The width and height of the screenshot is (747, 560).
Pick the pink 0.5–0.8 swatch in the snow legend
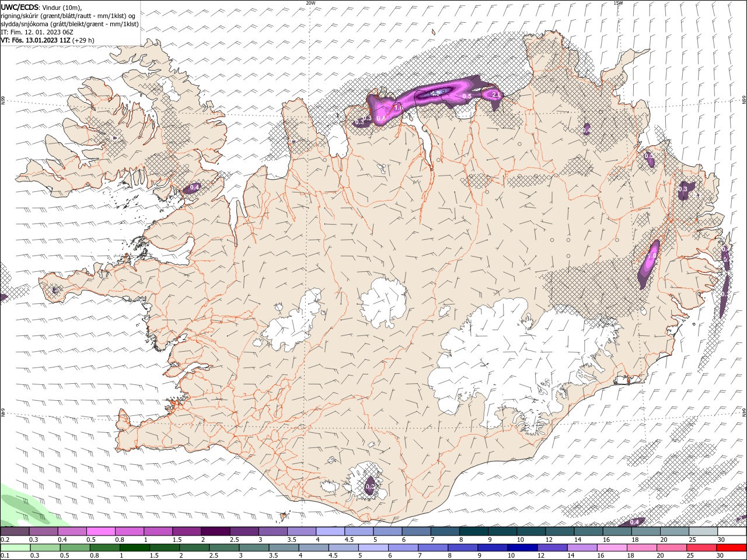[x=100, y=531]
